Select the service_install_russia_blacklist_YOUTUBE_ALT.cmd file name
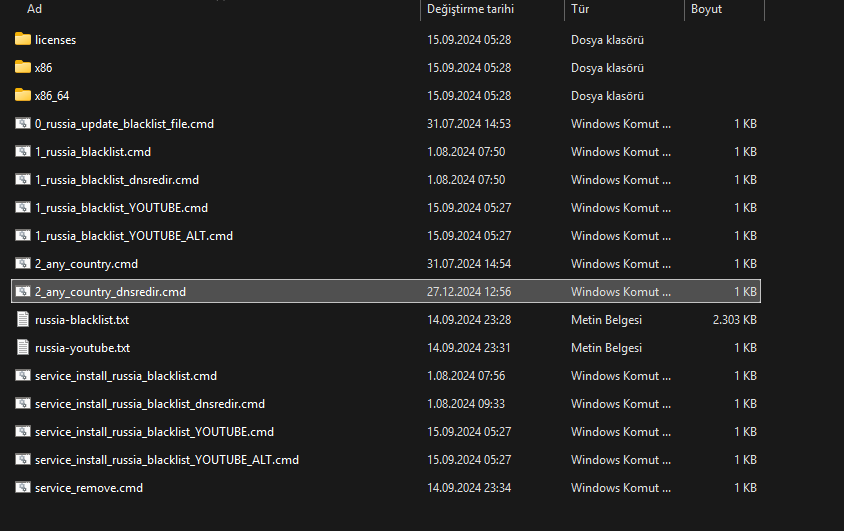This screenshot has width=844, height=531. coord(167,460)
